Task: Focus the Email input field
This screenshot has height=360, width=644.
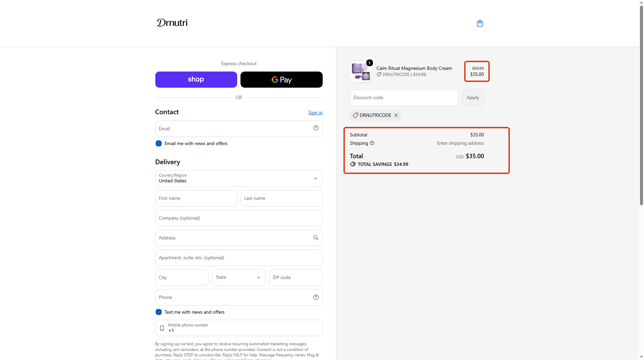Action: 239,129
